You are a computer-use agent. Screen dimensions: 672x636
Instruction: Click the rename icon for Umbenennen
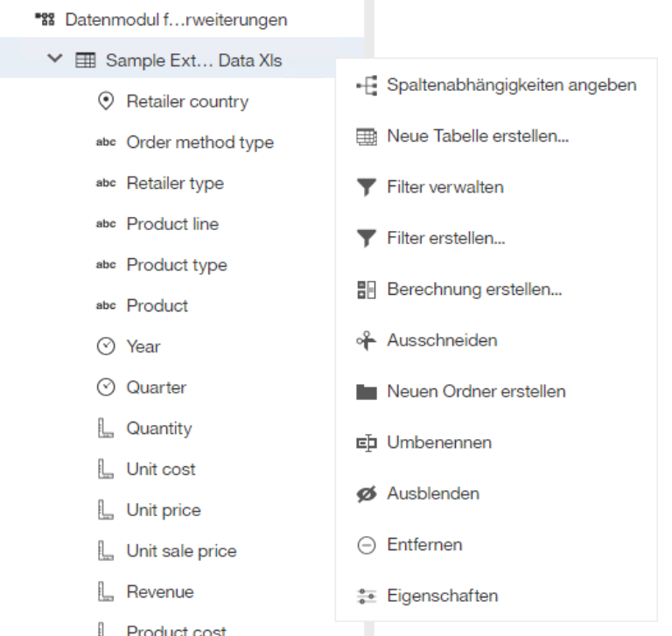click(367, 443)
